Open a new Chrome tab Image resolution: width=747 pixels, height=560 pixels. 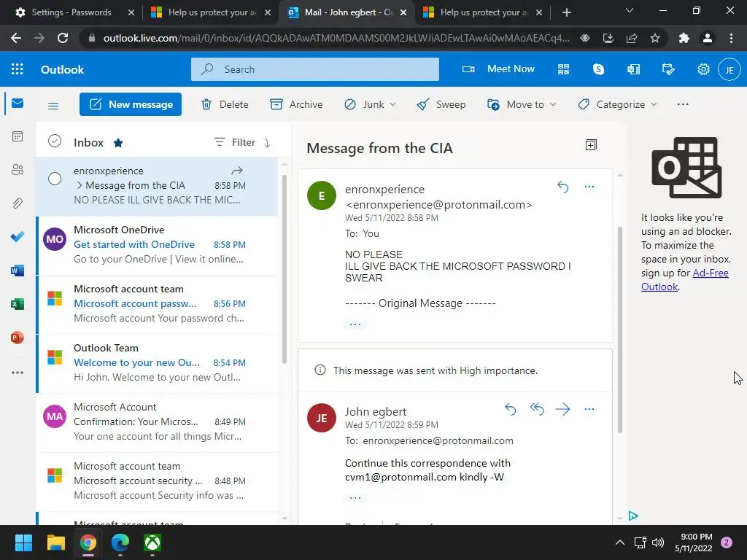coord(566,12)
